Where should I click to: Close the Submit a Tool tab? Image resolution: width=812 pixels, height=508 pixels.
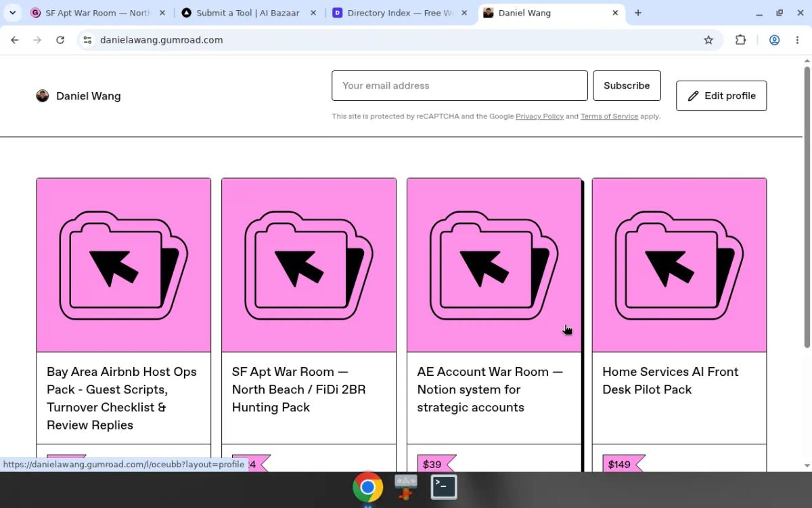(x=313, y=13)
